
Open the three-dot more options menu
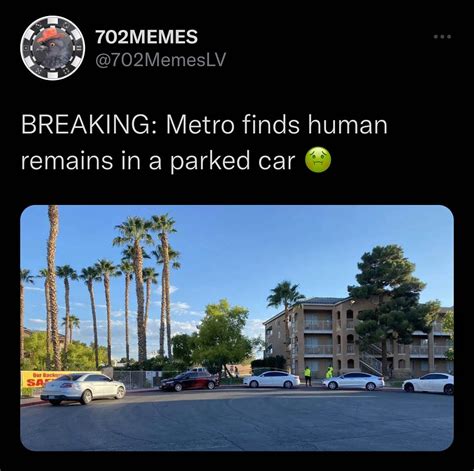442,37
